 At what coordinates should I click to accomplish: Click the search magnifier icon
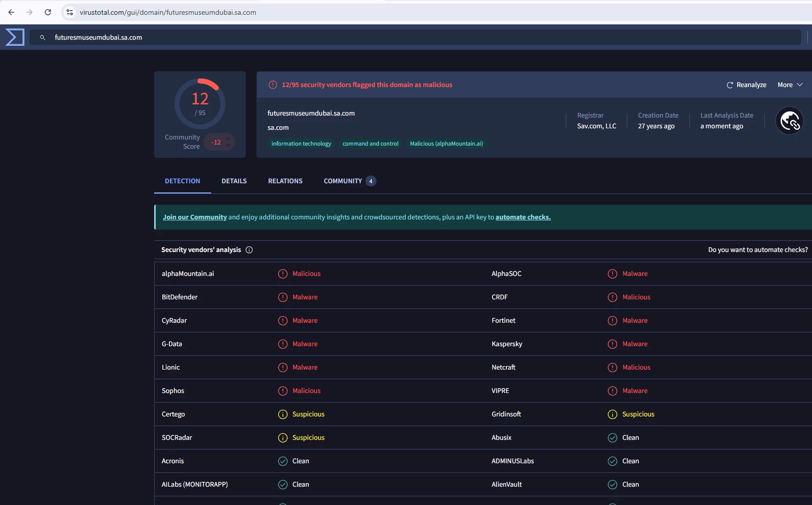pos(43,38)
